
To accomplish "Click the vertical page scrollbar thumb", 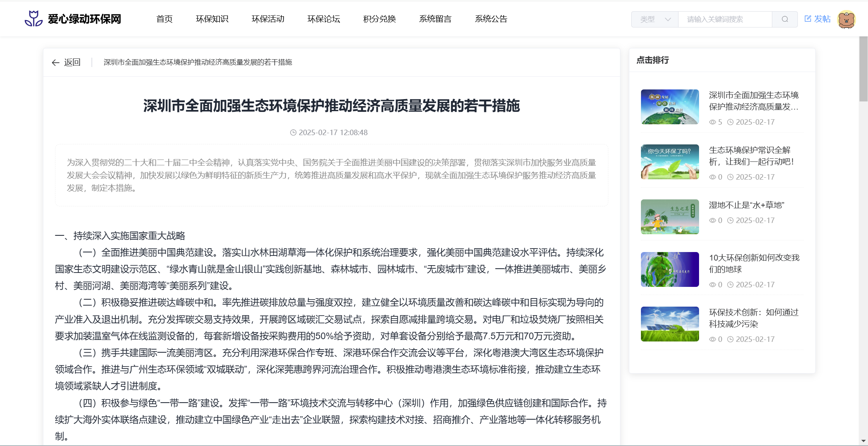I will 863,70.
